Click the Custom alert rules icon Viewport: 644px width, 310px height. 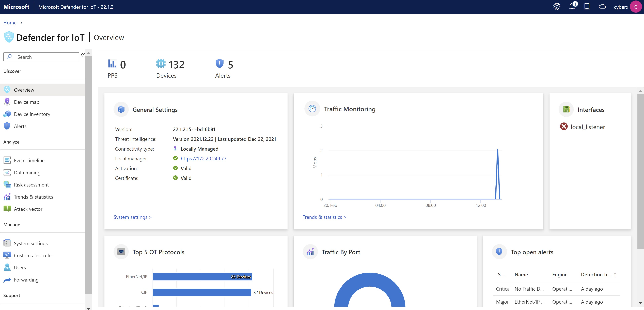tap(7, 255)
